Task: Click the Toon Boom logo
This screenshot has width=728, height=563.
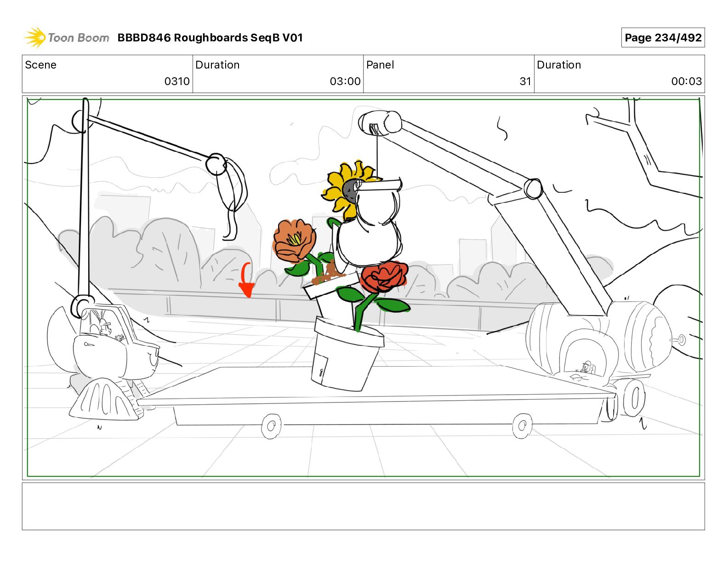Action: tap(67, 37)
